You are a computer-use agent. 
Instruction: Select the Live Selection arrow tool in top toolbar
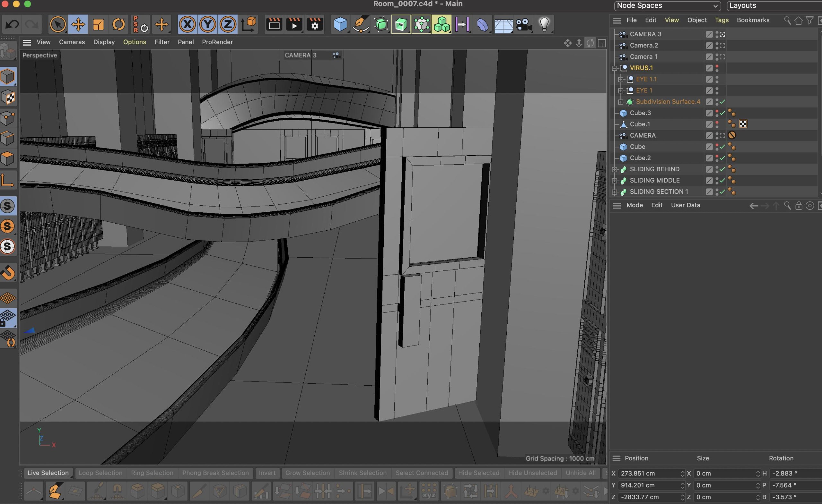pos(58,24)
